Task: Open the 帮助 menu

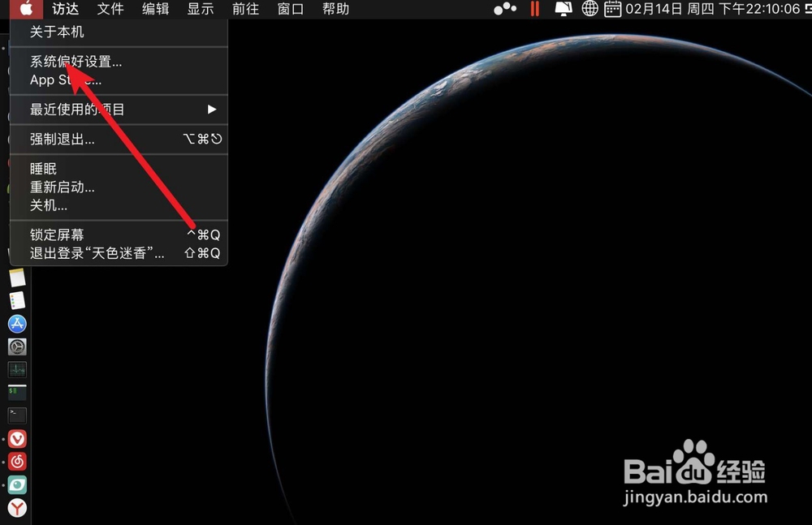Action: 335,9
